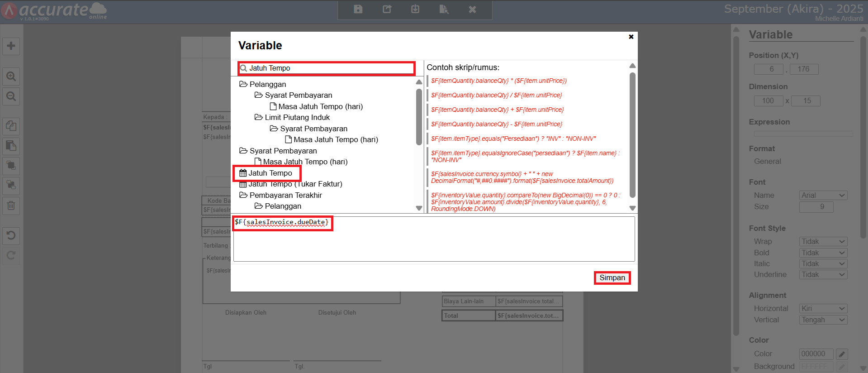
Task: Click the first red sample formula balanceQty * unitPrice
Action: coord(498,81)
